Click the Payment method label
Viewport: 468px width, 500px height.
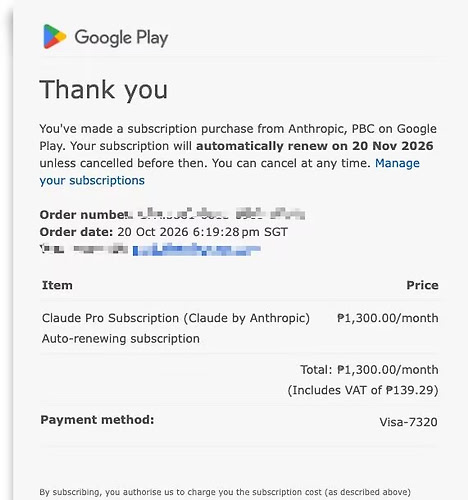point(97,420)
